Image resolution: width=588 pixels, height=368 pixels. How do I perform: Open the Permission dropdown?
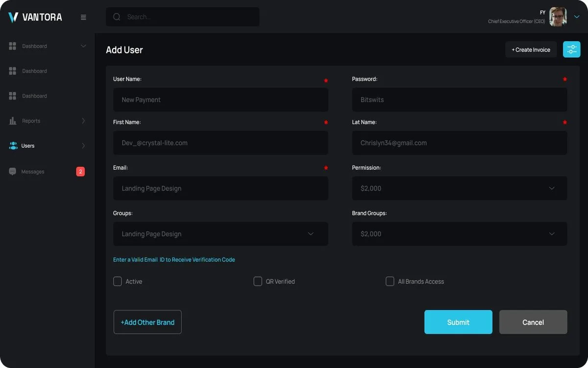(x=460, y=188)
